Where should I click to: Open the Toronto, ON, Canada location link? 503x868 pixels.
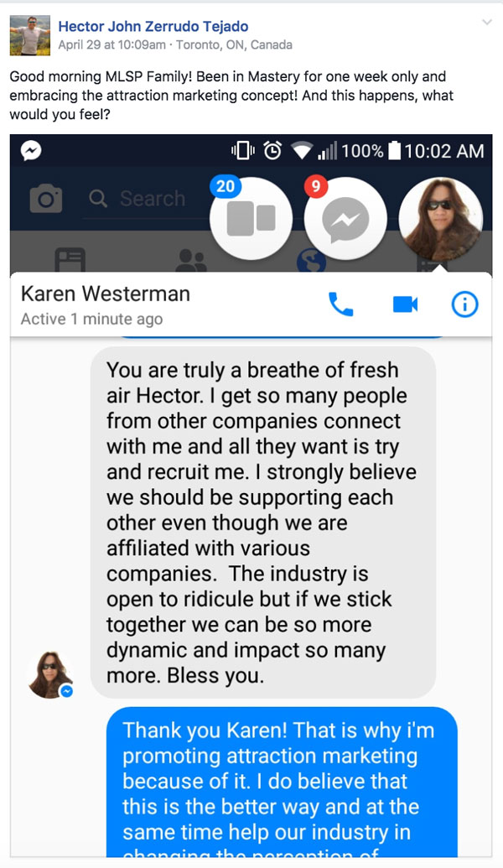click(x=234, y=44)
